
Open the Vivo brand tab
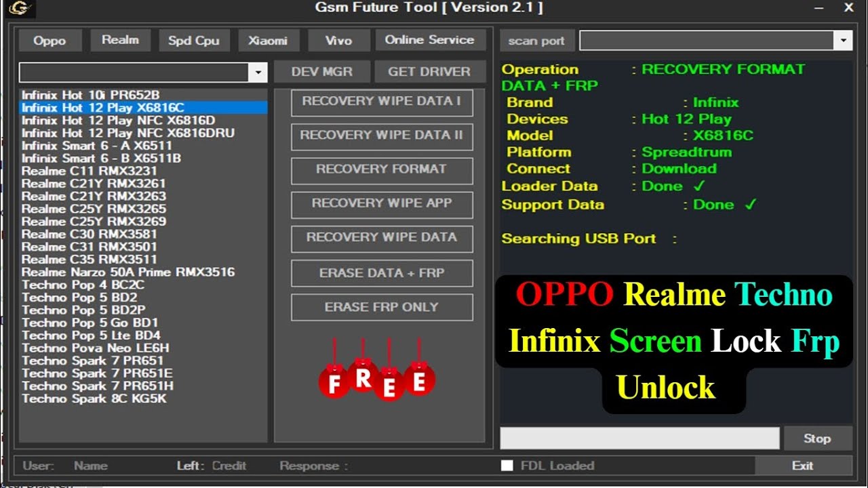point(338,41)
